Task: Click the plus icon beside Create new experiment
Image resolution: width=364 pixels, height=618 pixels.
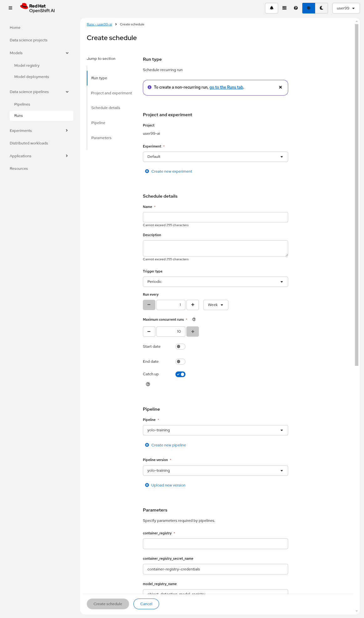Action: pos(147,171)
